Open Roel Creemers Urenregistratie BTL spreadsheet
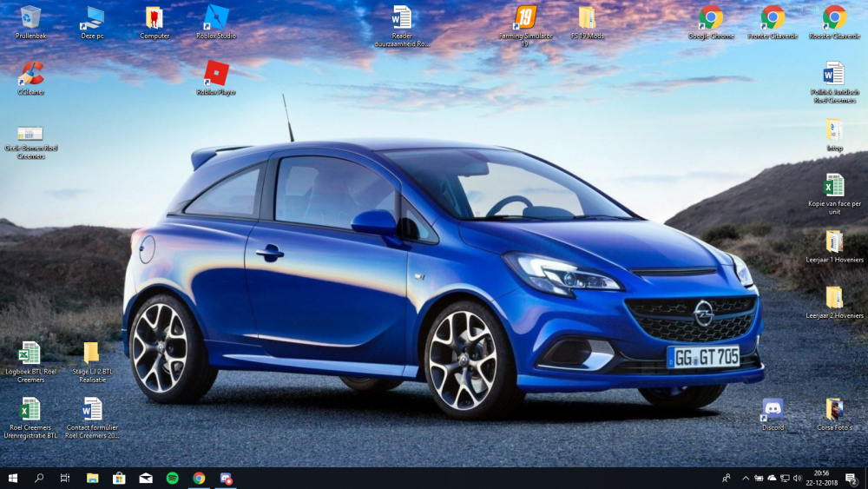Image resolution: width=868 pixels, height=489 pixels. pos(30,418)
